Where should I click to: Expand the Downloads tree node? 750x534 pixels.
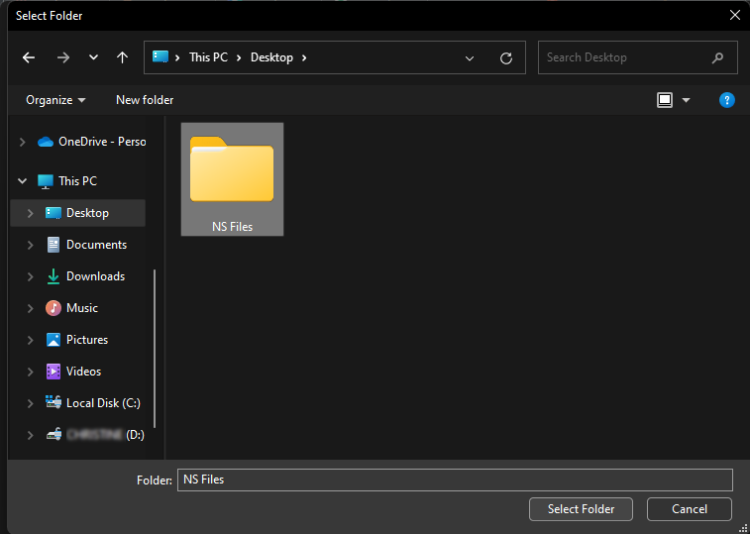click(x=30, y=277)
